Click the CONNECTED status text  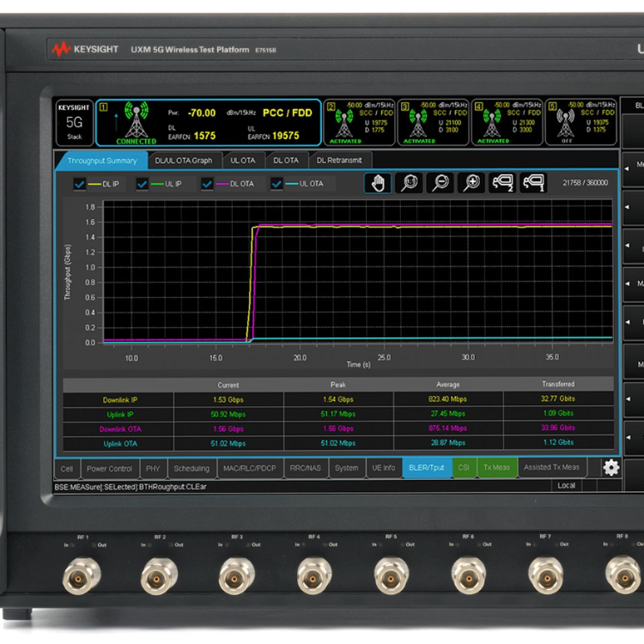coord(137,142)
